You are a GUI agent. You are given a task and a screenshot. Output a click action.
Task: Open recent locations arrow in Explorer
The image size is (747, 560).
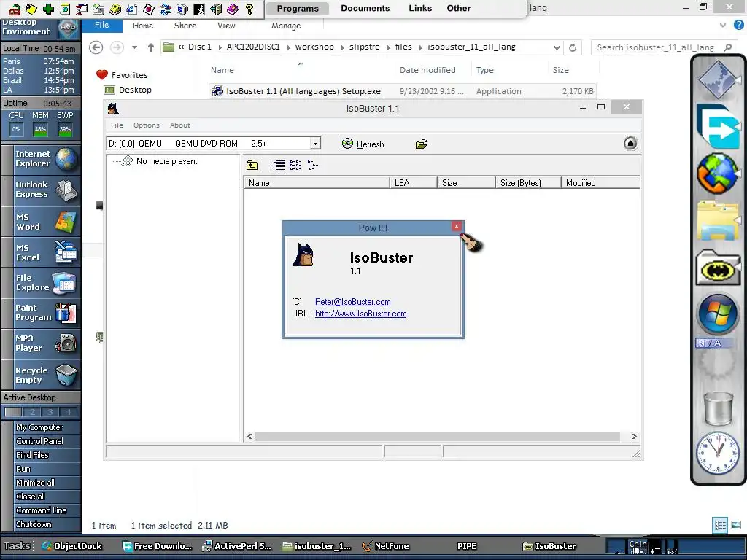(134, 47)
